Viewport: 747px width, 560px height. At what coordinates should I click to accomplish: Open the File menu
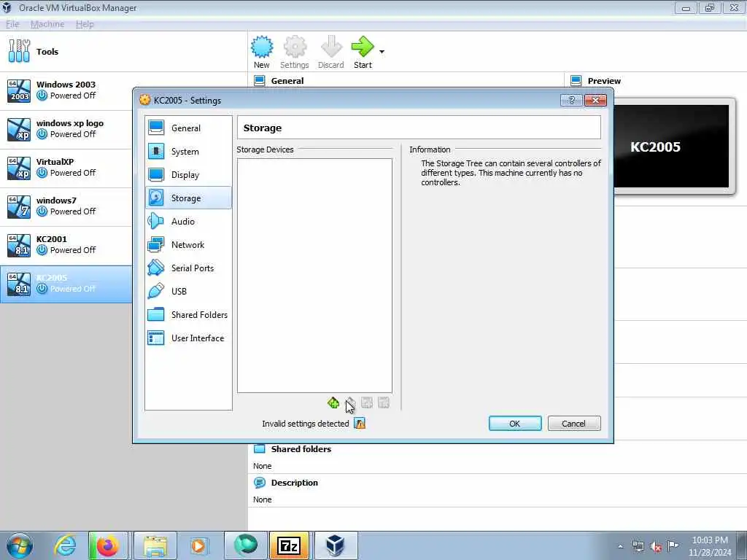point(12,24)
